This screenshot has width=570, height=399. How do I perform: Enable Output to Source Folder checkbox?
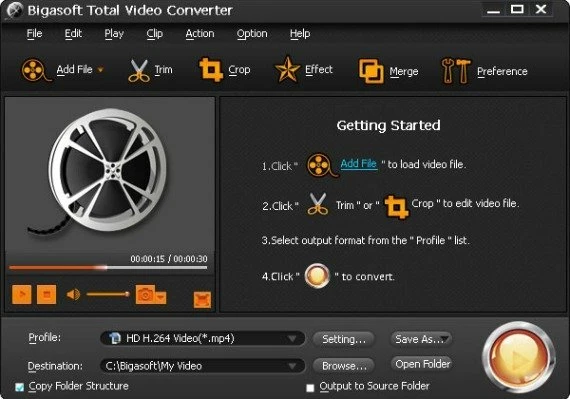[x=310, y=388]
